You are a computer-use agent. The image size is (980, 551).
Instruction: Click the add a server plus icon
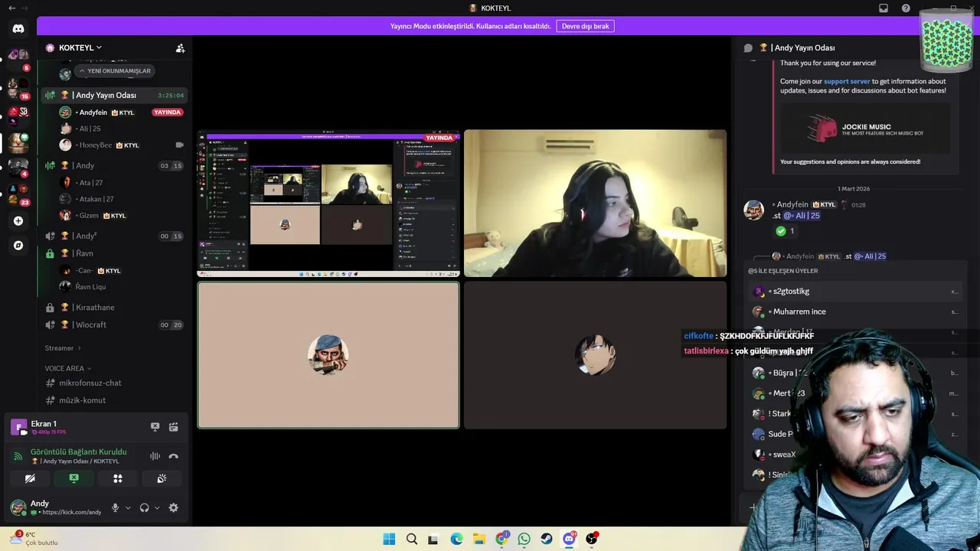[x=18, y=221]
